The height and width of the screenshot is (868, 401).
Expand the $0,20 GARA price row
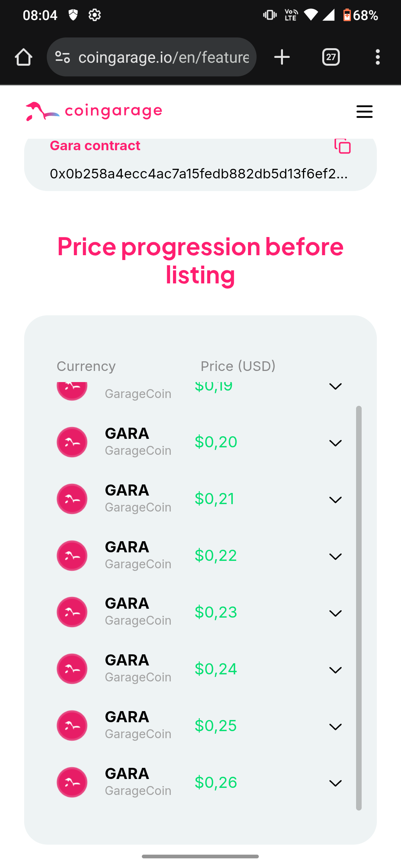(x=335, y=443)
